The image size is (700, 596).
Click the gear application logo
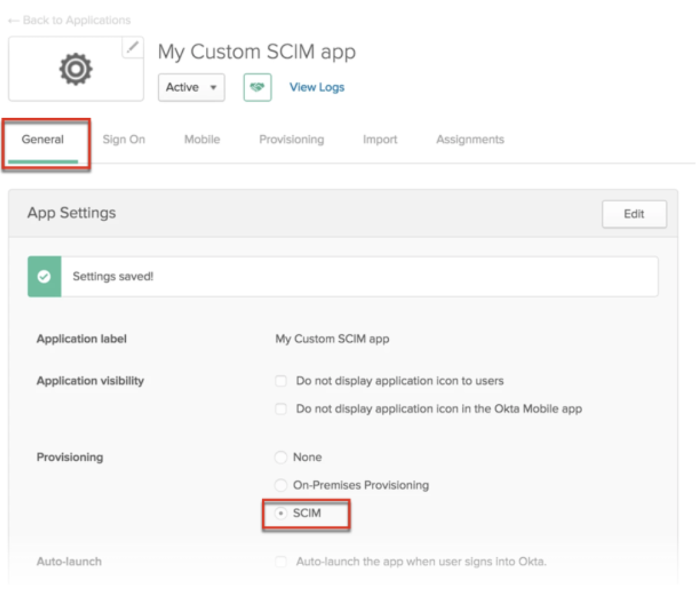76,69
